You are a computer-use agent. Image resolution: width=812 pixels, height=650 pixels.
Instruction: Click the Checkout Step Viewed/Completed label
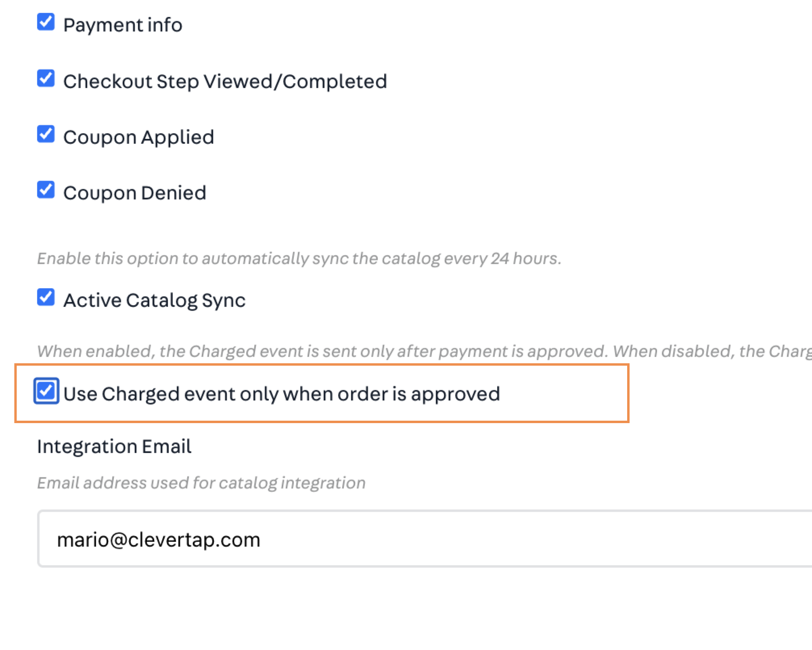[225, 82]
